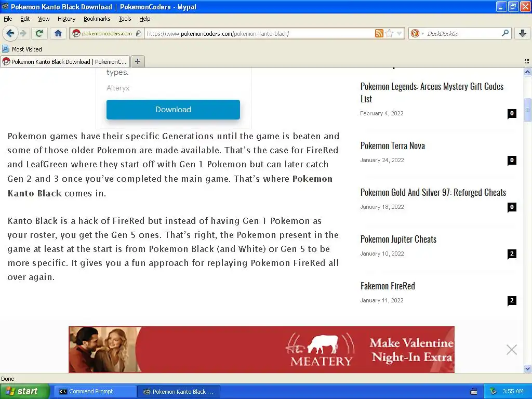Click the Most Visited bookmarks icon

click(x=5, y=49)
